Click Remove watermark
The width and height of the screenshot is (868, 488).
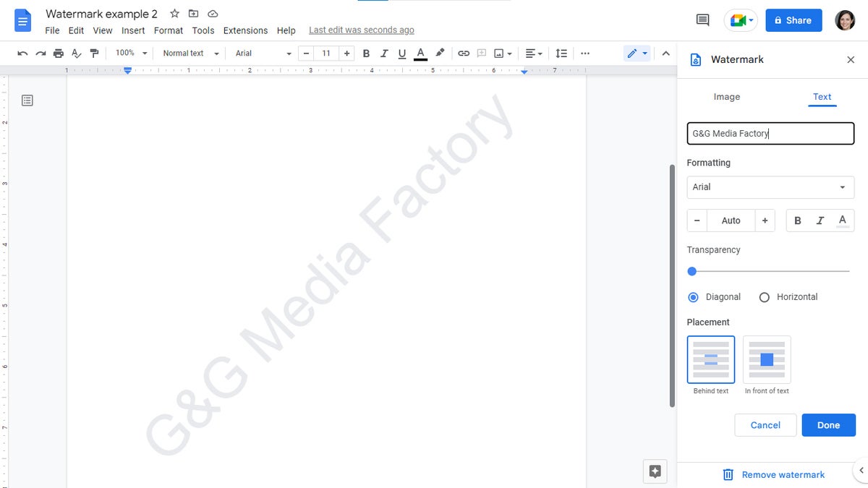pyautogui.click(x=773, y=475)
